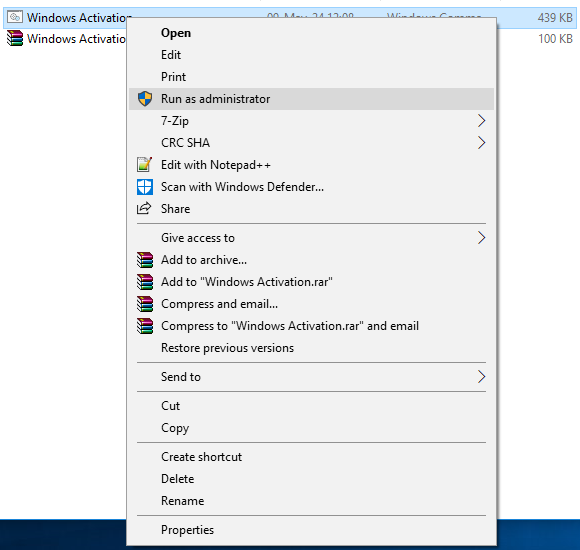
Task: Select Edit in the context menu
Action: pos(311,55)
